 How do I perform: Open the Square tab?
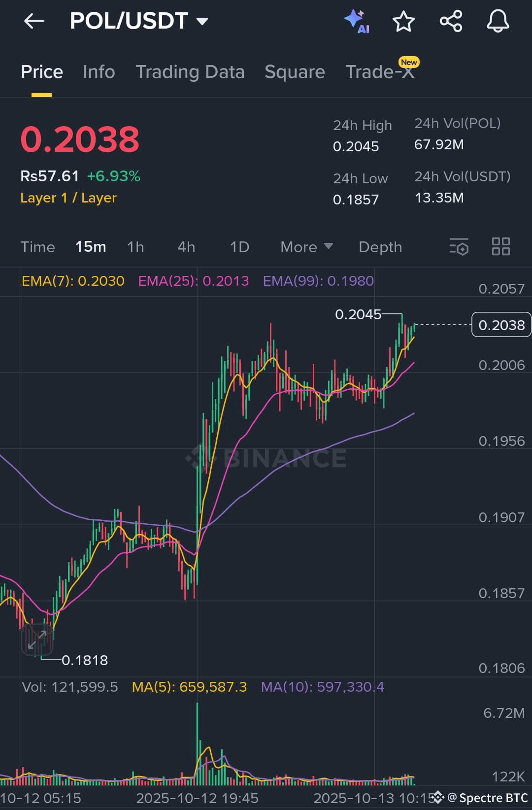(x=295, y=72)
